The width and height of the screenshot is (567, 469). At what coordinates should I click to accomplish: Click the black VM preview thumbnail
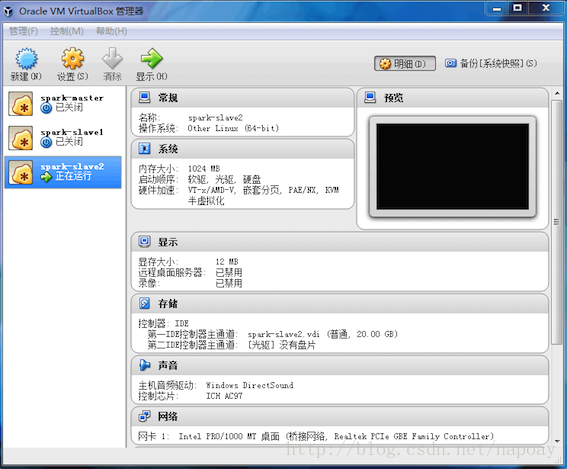(452, 166)
